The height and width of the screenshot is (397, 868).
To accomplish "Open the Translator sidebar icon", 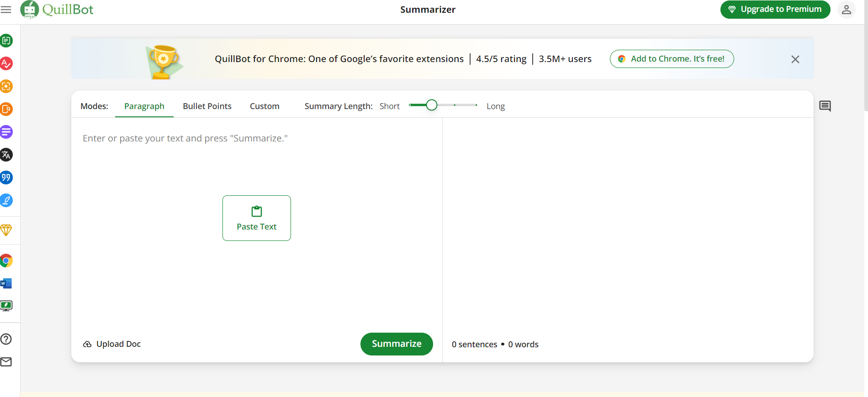I will tap(6, 155).
